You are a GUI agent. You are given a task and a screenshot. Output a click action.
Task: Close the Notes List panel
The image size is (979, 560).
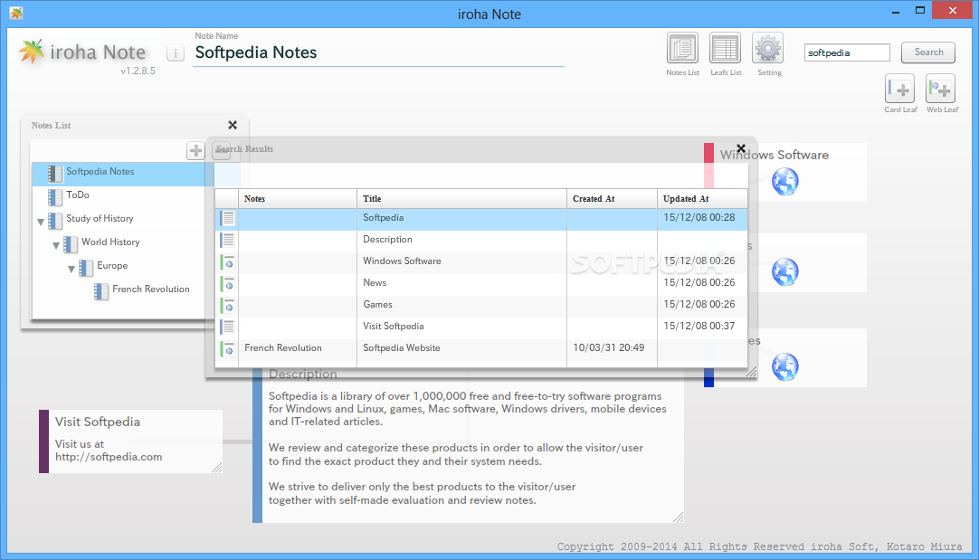233,125
